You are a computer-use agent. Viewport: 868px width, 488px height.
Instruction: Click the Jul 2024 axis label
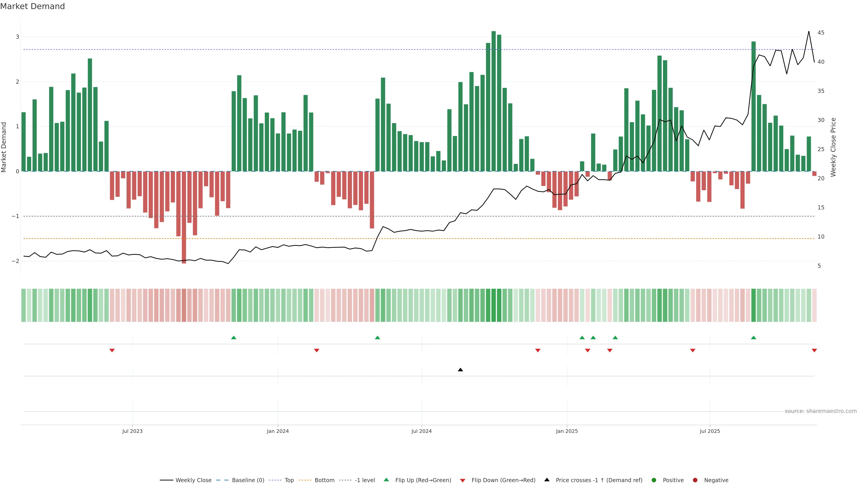[x=421, y=431]
